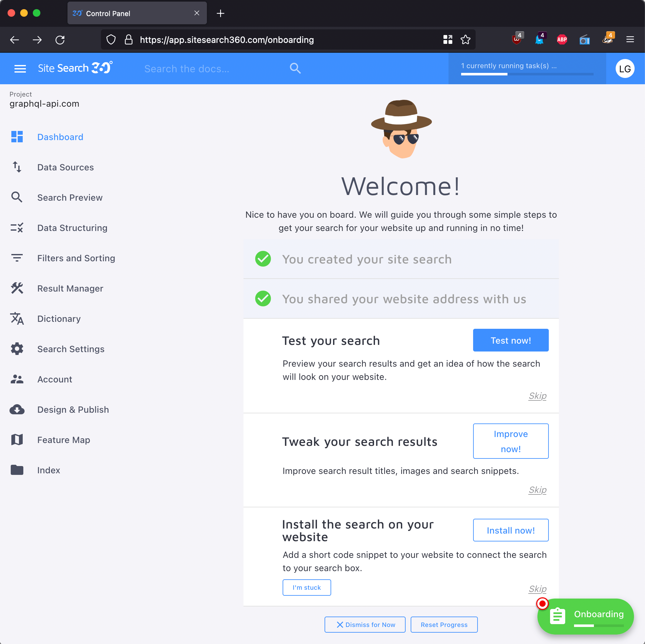Open the sidebar hamburger menu

20,68
